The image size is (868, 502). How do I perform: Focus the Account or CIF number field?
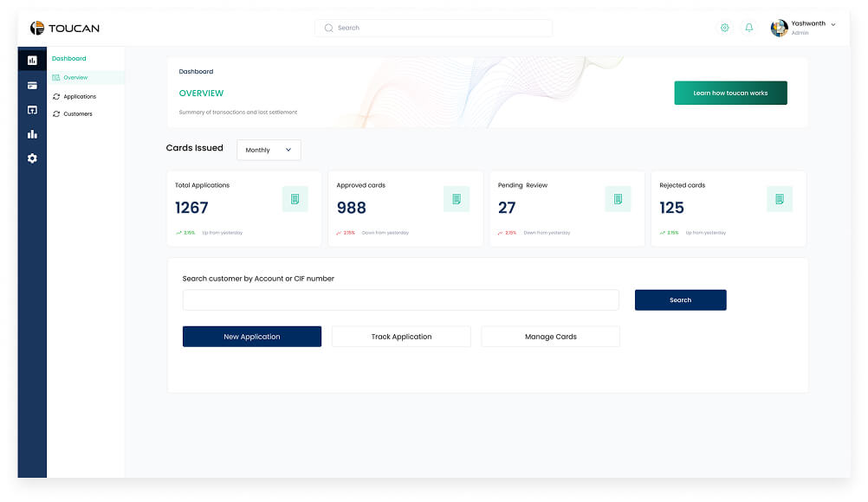[400, 300]
